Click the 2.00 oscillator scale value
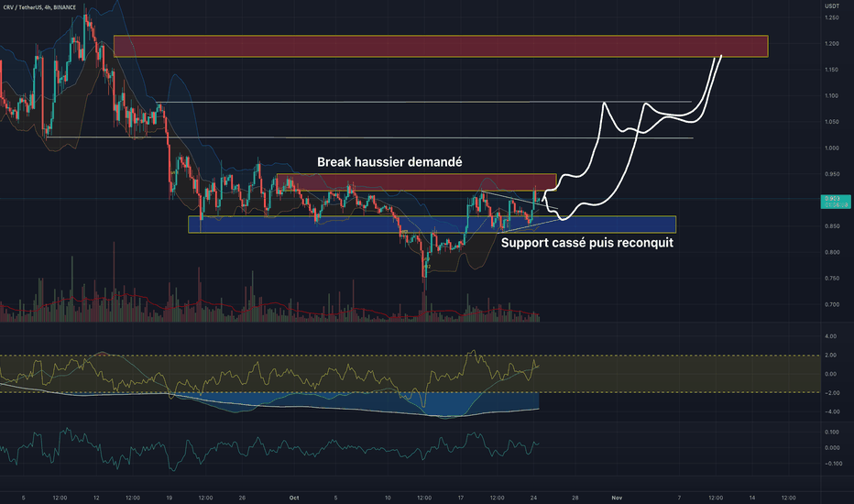 coord(830,356)
